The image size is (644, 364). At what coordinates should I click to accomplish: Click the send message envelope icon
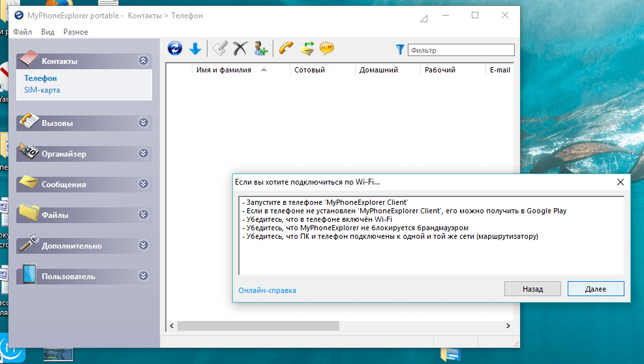click(x=307, y=48)
